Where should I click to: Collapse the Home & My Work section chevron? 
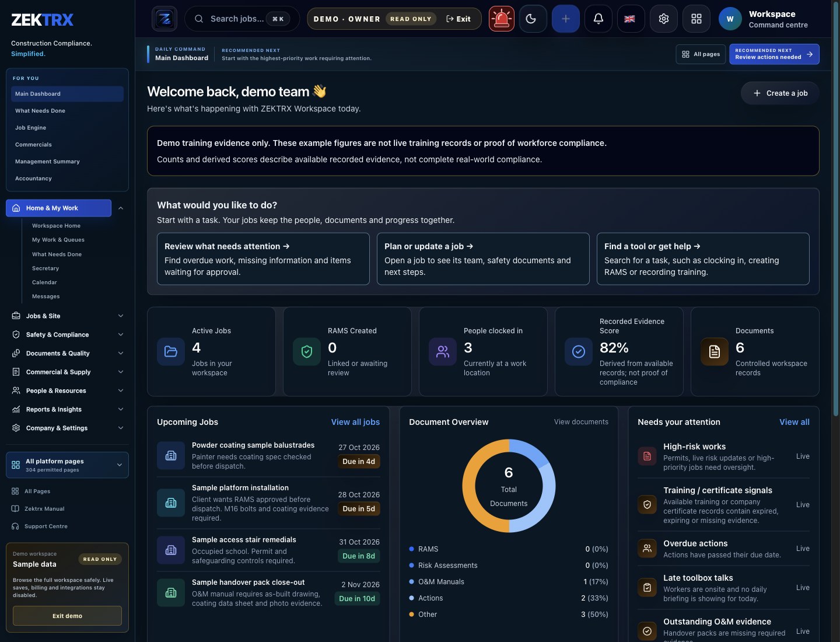click(x=121, y=208)
